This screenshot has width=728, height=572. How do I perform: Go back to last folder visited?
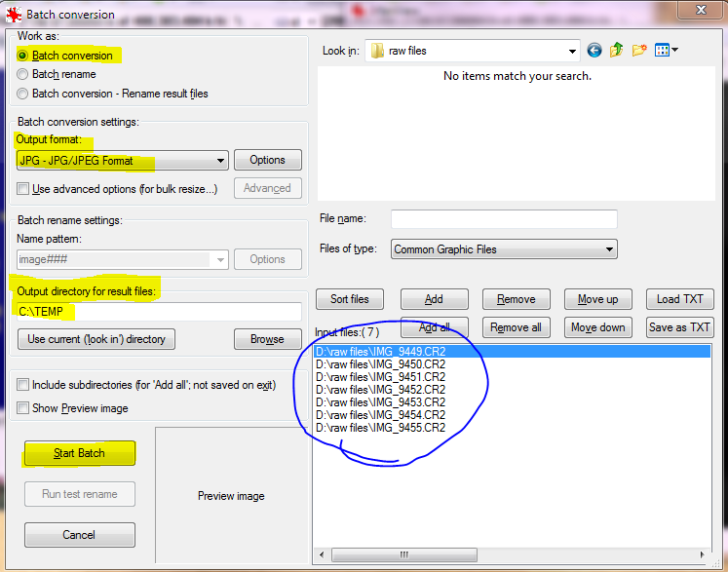[594, 50]
